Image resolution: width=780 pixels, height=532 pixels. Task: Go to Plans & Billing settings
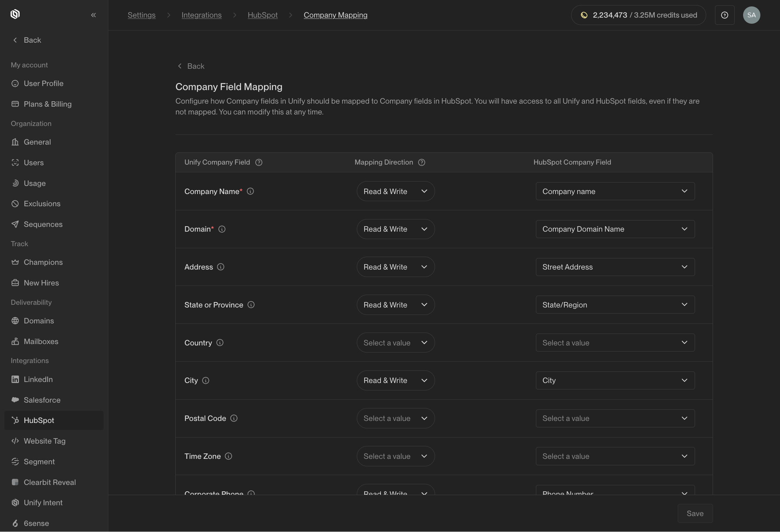pyautogui.click(x=47, y=104)
